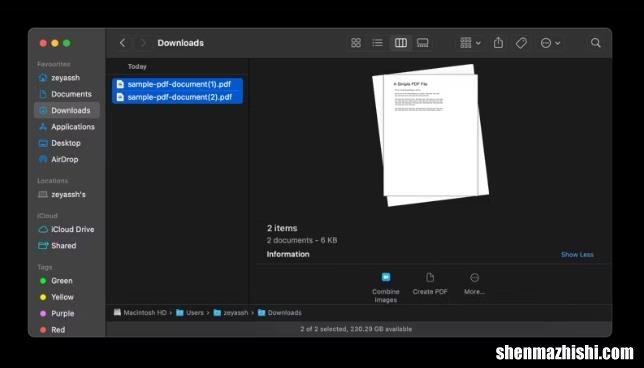Click the Create PDF quick action
644x368 pixels.
click(x=430, y=284)
